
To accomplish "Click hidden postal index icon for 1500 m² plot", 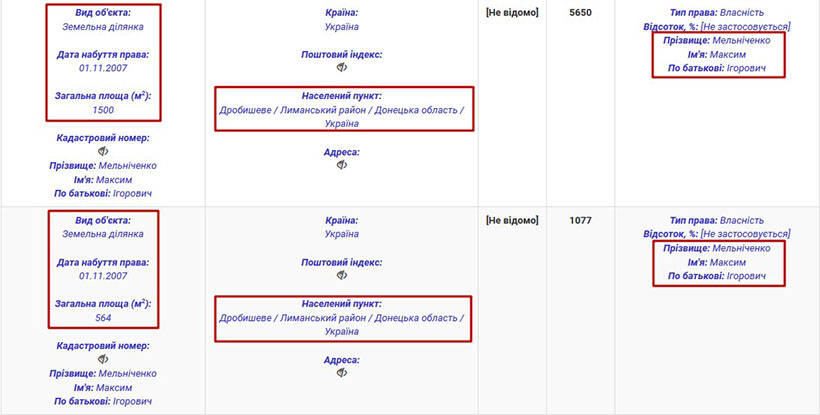I will pyautogui.click(x=342, y=67).
